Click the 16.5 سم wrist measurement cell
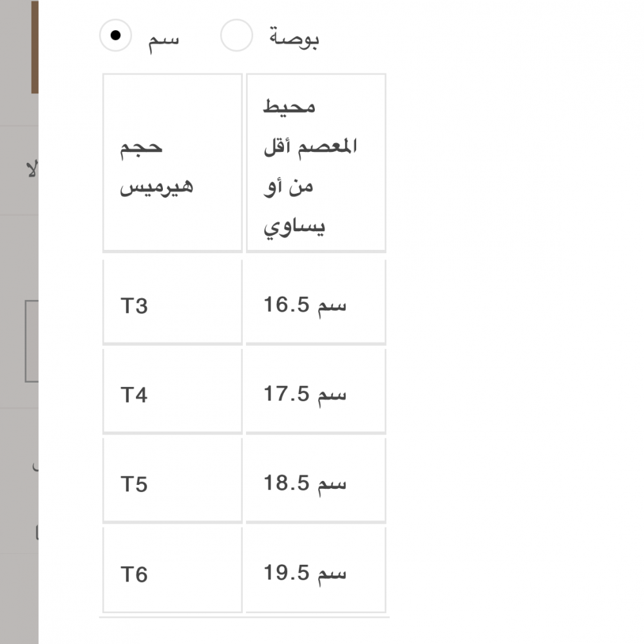Screen dimensions: 644x644 click(x=316, y=303)
